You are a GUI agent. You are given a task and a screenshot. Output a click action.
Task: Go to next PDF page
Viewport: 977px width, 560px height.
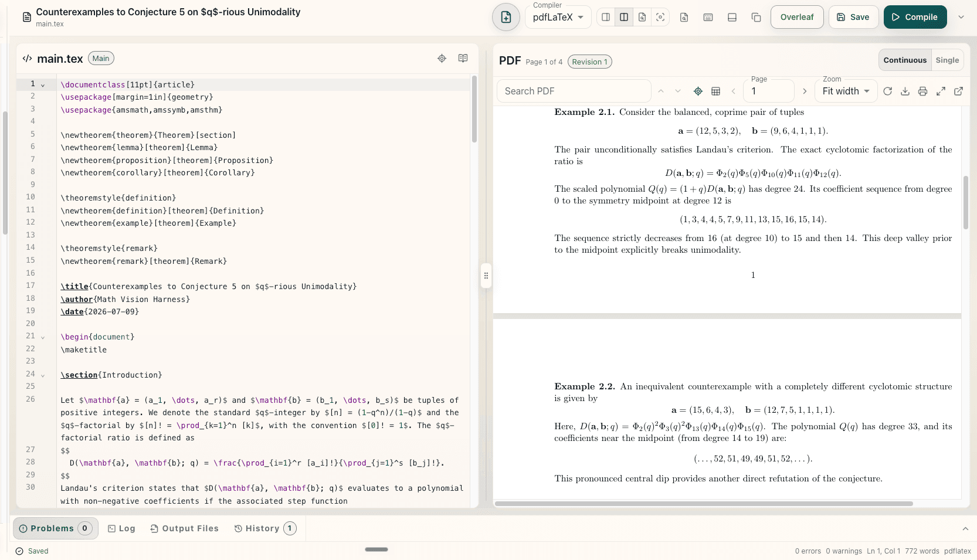click(805, 91)
